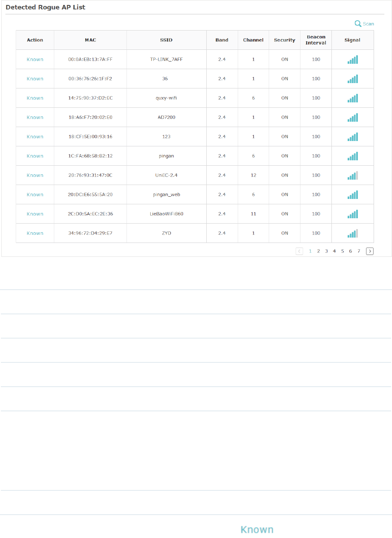Open page 3 of list
Image resolution: width=392 pixels, height=538 pixels.
click(x=327, y=251)
